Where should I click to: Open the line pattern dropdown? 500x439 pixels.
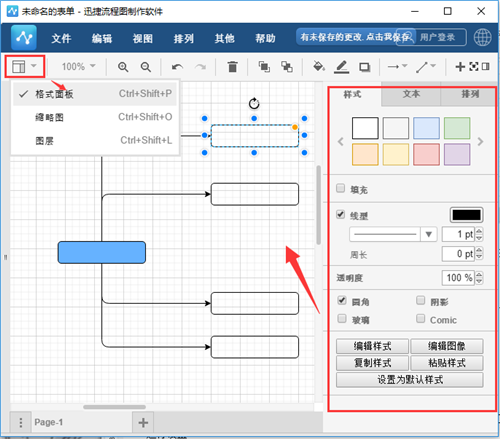click(393, 234)
